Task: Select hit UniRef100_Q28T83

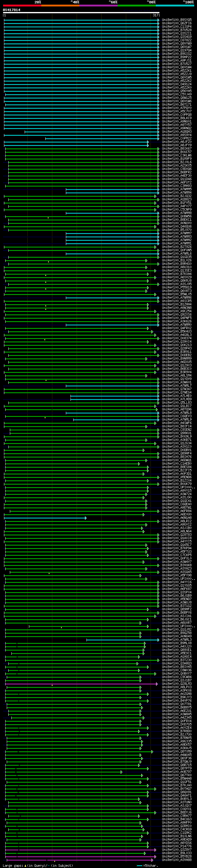Action: coord(177,535)
